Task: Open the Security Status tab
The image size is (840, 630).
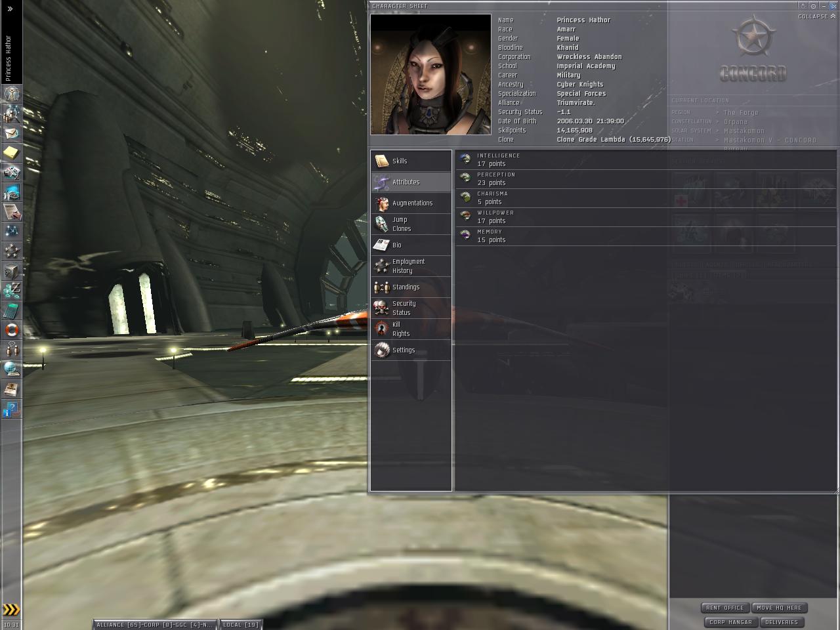Action: click(411, 308)
